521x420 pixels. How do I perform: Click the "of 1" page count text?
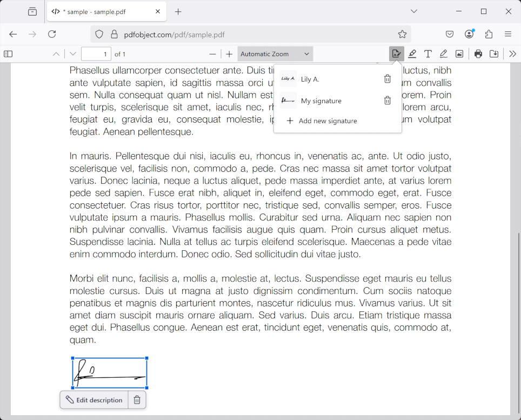[120, 54]
